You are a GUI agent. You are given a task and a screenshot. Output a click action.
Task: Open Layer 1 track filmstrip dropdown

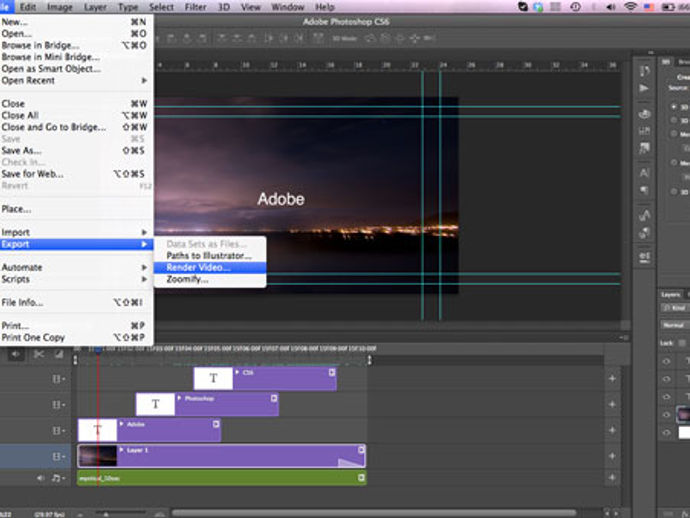pyautogui.click(x=58, y=456)
